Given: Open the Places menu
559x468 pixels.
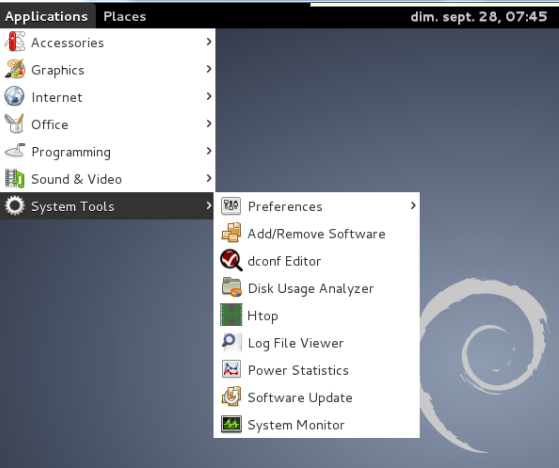Looking at the screenshot, I should point(125,16).
